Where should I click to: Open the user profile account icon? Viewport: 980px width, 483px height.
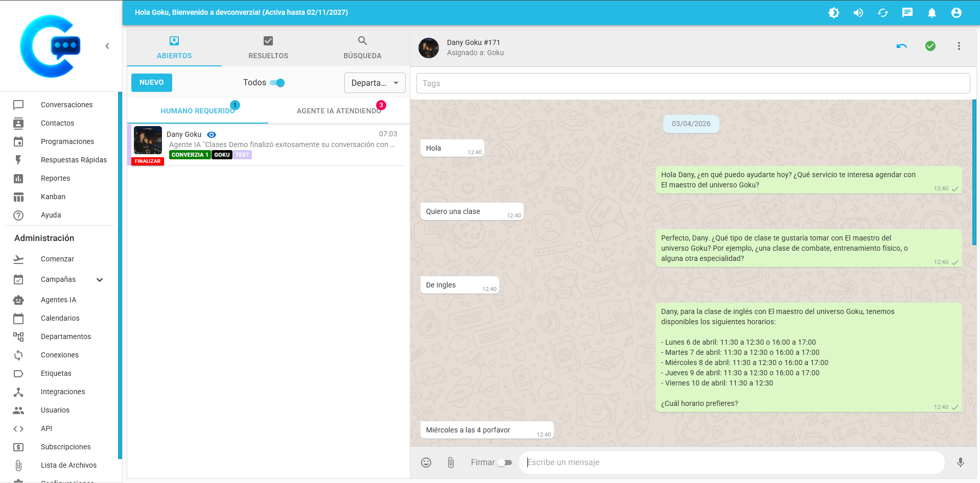coord(956,12)
